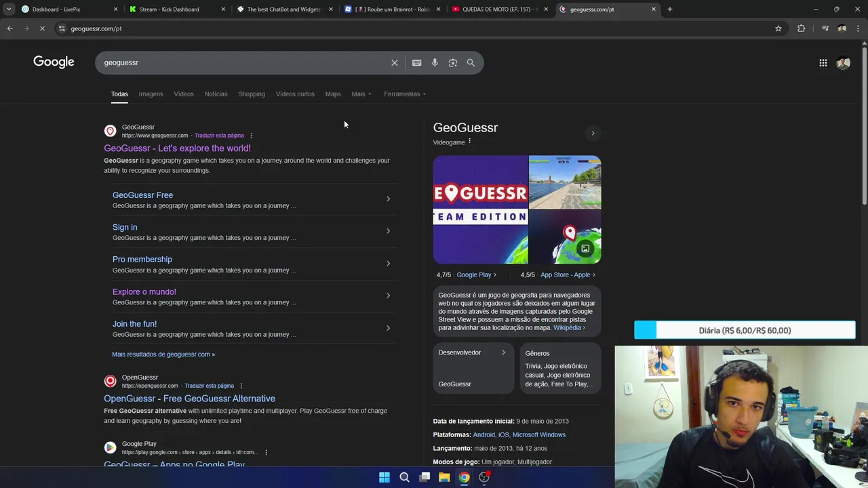Open the Wikipédia link in description
This screenshot has width=868, height=488.
pos(569,327)
